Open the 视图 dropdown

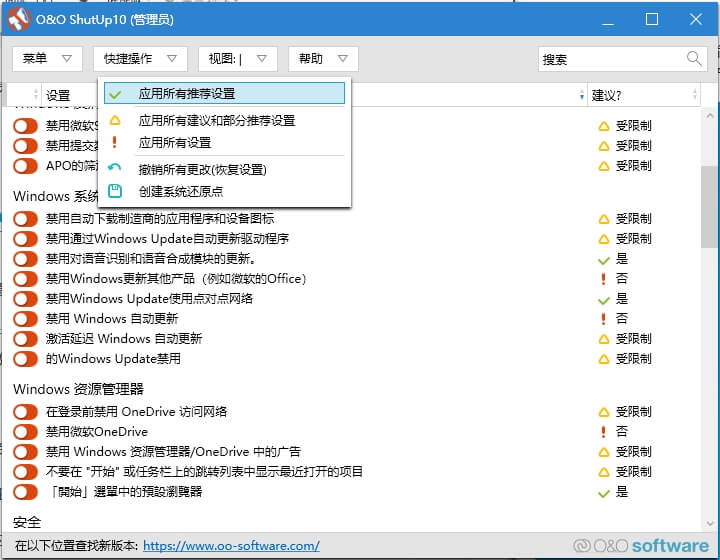pos(237,59)
